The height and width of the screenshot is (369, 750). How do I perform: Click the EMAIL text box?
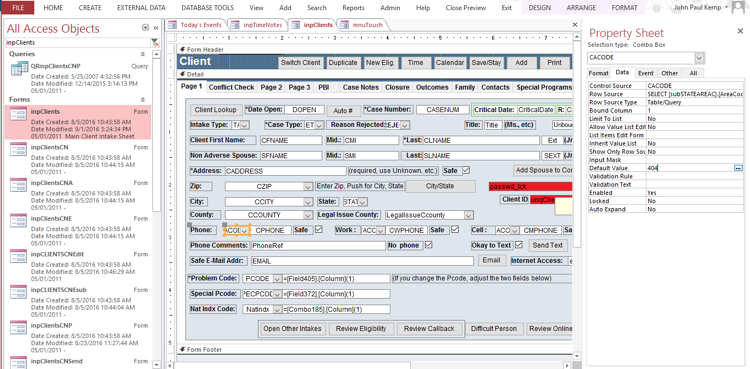click(362, 261)
